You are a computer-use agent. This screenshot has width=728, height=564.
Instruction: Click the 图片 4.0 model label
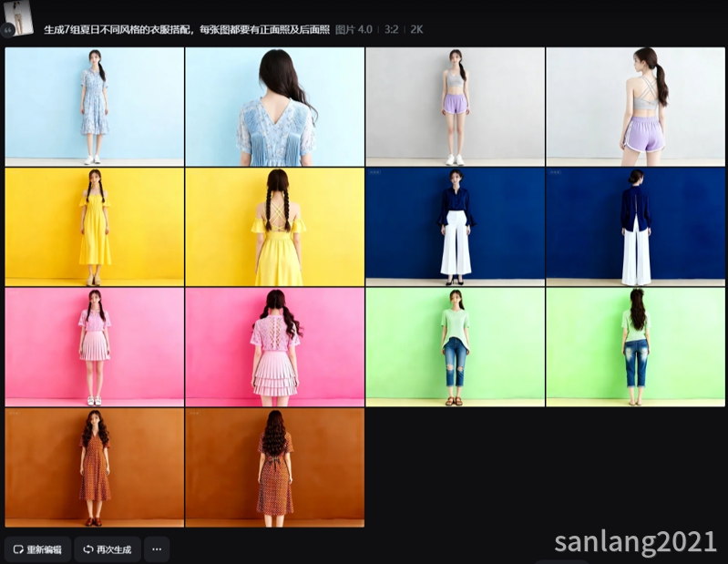click(x=354, y=29)
